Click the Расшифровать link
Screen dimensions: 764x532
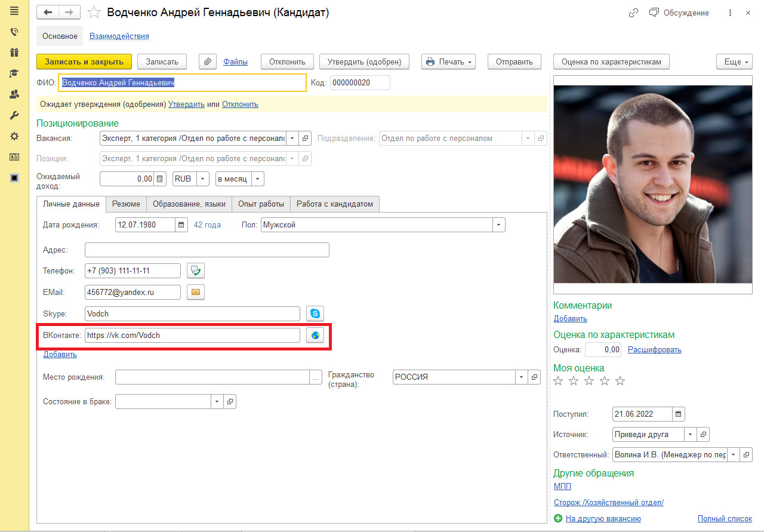[x=654, y=349]
